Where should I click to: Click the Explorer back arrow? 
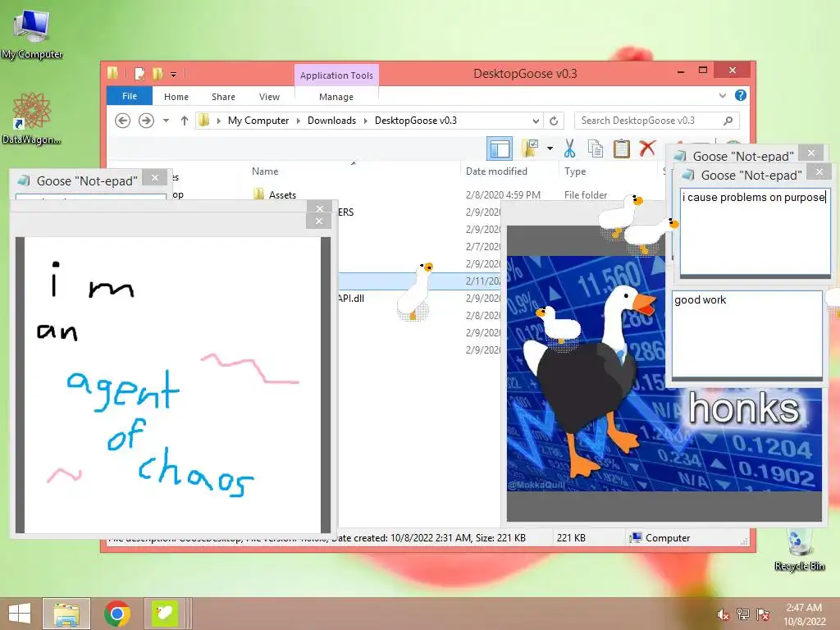pos(123,121)
